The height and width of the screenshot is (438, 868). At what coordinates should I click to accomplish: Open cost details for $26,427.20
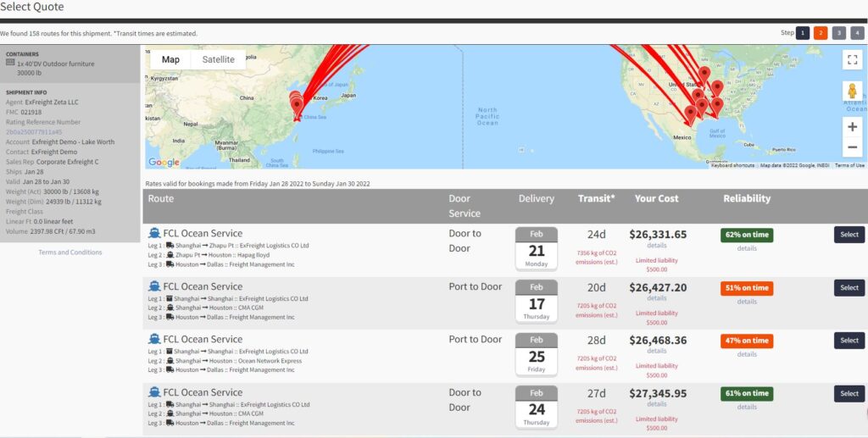coord(657,298)
